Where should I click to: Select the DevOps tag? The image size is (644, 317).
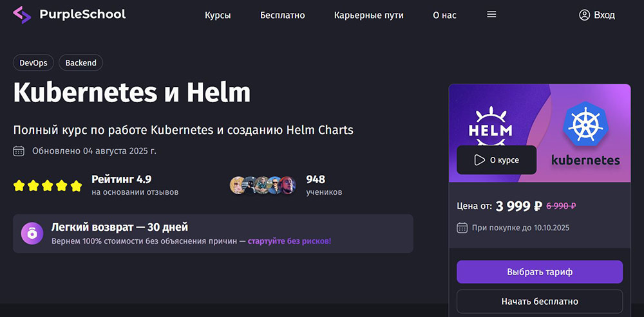(x=33, y=62)
